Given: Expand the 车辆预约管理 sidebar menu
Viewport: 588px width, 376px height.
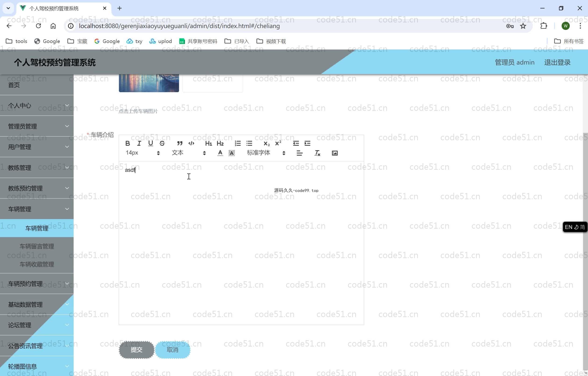Looking at the screenshot, I should tap(37, 284).
